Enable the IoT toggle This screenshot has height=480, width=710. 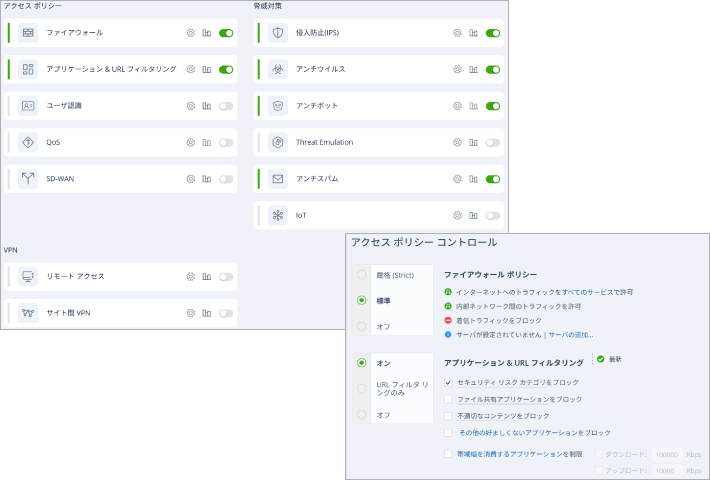click(x=493, y=216)
